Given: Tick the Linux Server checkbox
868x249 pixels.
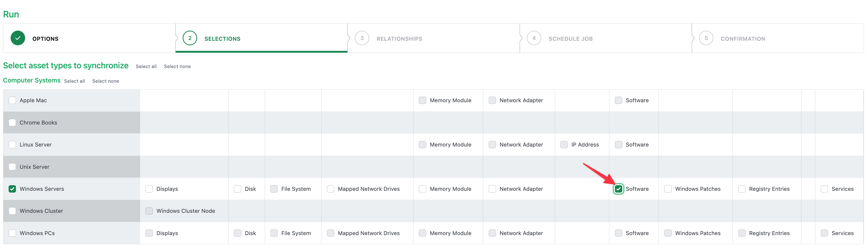Looking at the screenshot, I should 12,145.
